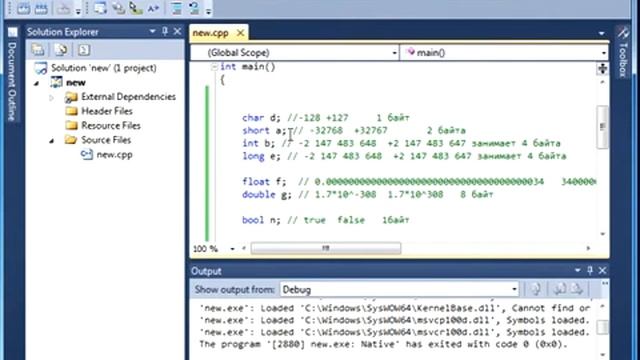Click the Display Word Completion (A→) icon
Image resolution: width=640 pixels, height=360 pixels.
click(153, 8)
